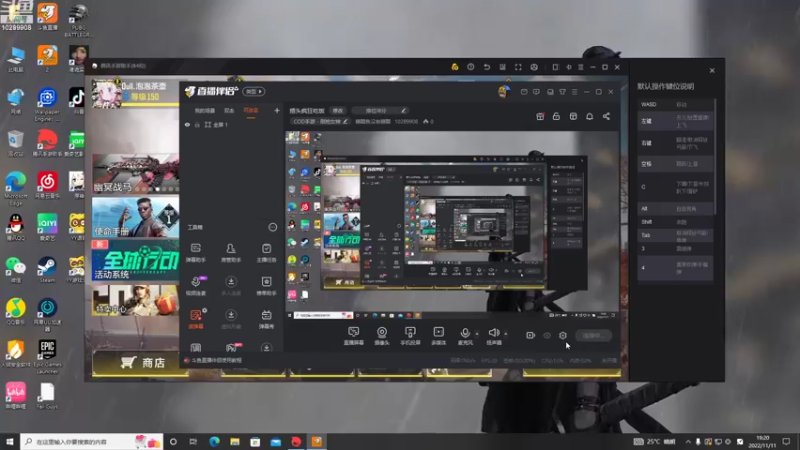Open the danmaku show tool
The image size is (800, 450).
point(266,319)
